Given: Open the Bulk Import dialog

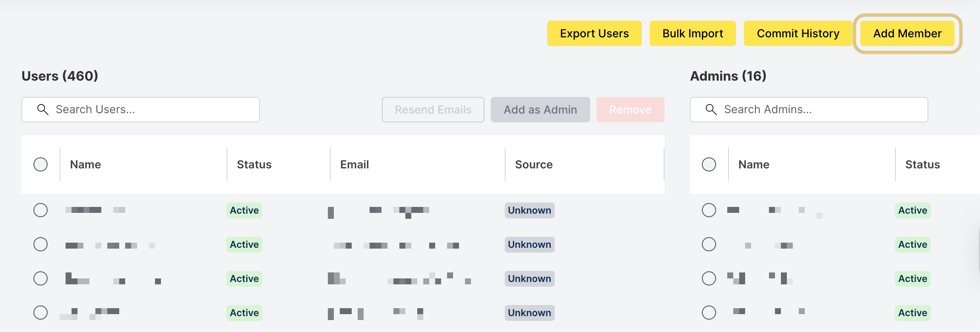Looking at the screenshot, I should pyautogui.click(x=693, y=33).
